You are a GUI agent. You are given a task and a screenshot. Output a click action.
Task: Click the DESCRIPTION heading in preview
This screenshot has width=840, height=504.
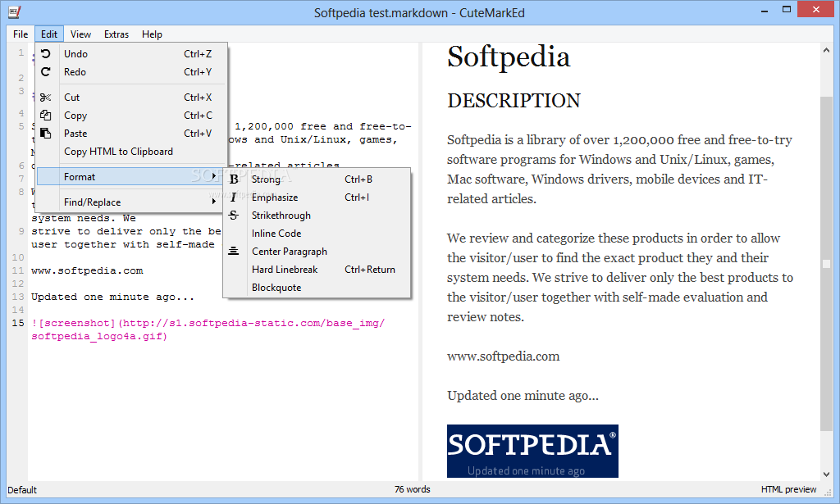[x=514, y=101]
